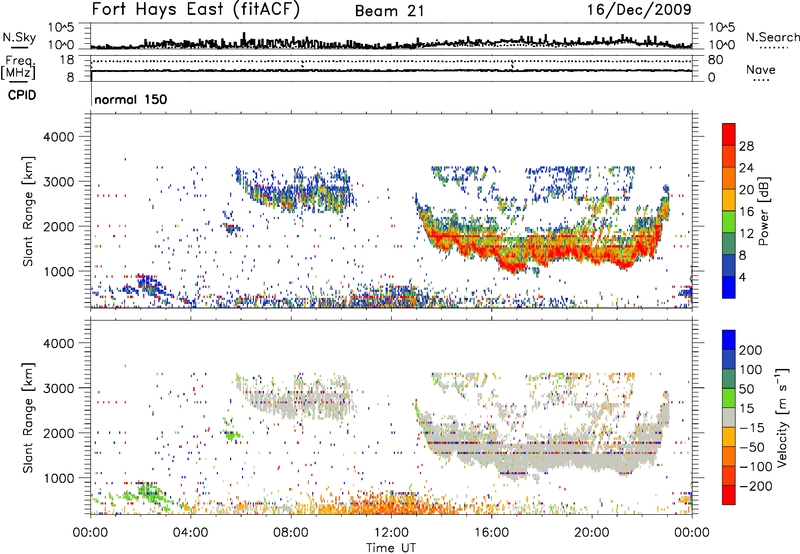Click the 'Freq. [MHz]' axis label

19,67
